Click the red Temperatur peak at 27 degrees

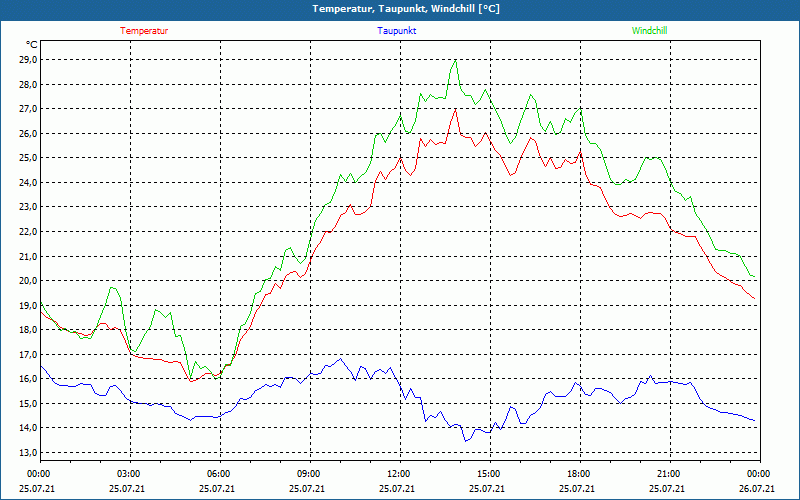455,110
